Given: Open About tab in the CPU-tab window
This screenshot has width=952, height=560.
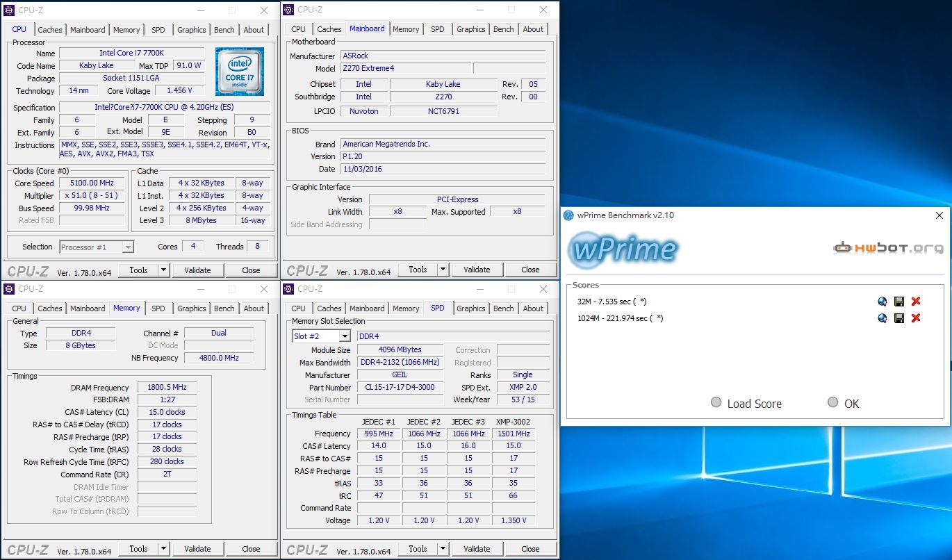Looking at the screenshot, I should point(254,30).
